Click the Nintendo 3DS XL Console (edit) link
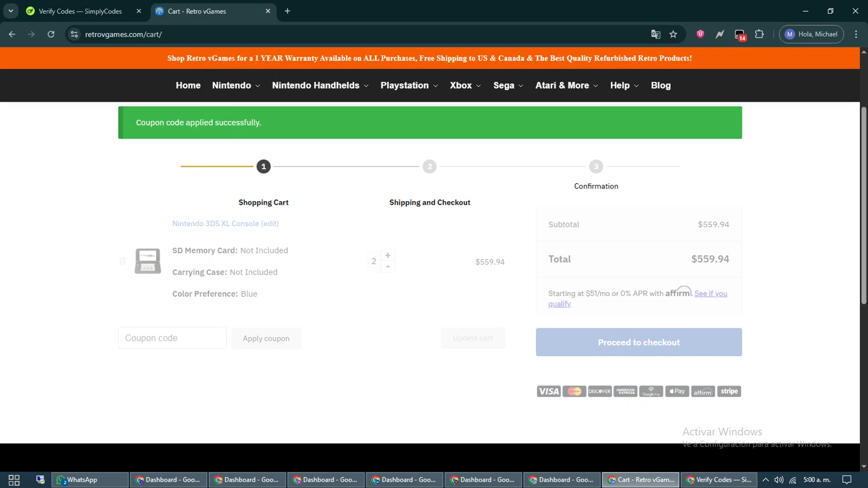This screenshot has width=868, height=488. click(x=226, y=223)
